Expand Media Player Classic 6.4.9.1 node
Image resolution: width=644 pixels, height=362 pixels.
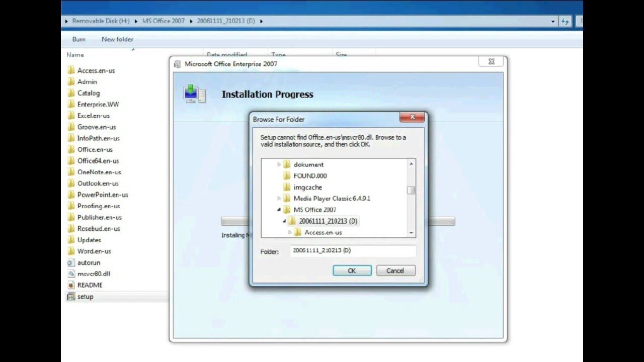(279, 198)
